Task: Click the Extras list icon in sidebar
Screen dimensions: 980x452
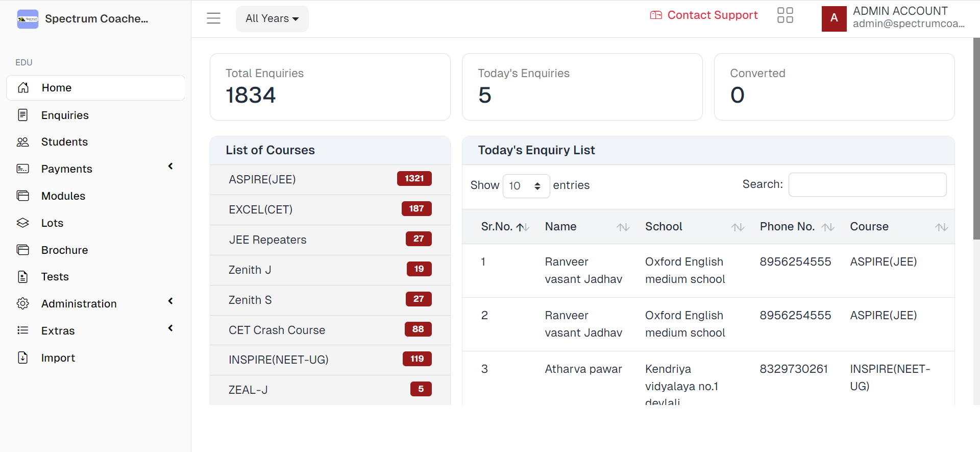Action: 23,330
